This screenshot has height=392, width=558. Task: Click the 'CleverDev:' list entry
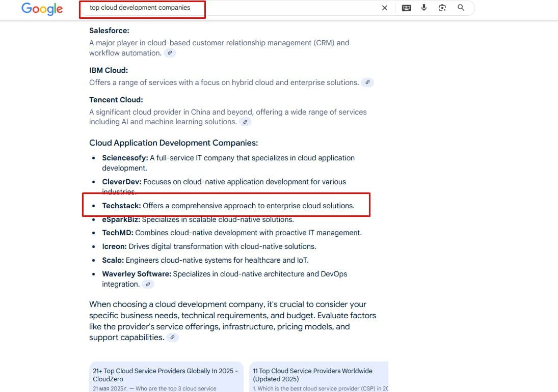click(x=224, y=187)
